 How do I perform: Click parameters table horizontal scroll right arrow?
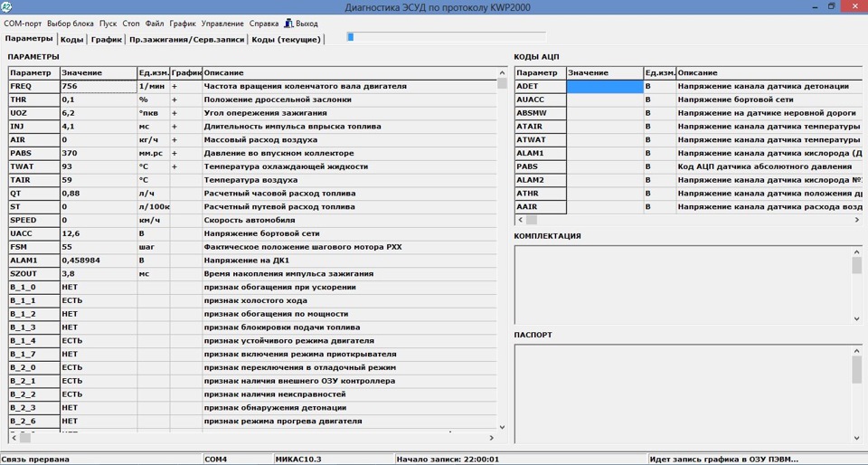tap(492, 437)
